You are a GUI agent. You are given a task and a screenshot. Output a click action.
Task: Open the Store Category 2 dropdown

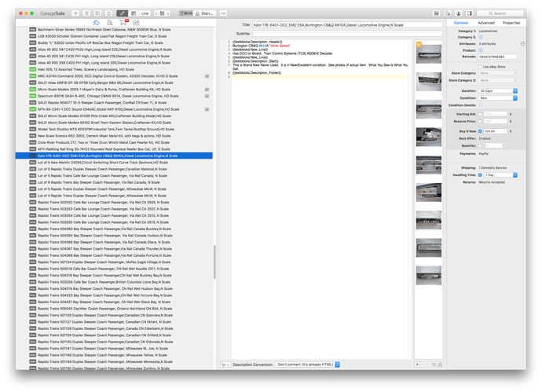click(x=498, y=80)
